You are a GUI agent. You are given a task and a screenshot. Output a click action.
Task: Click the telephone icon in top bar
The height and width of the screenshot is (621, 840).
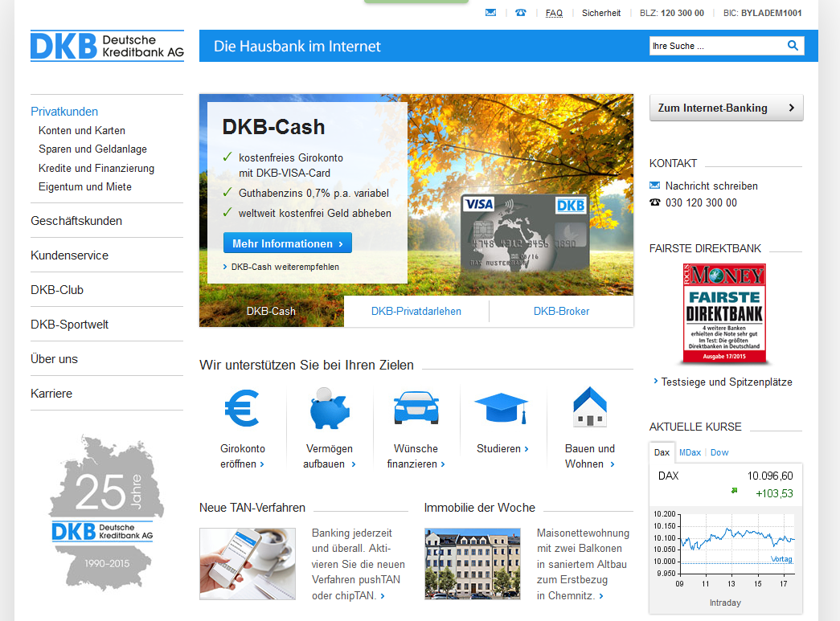(520, 13)
